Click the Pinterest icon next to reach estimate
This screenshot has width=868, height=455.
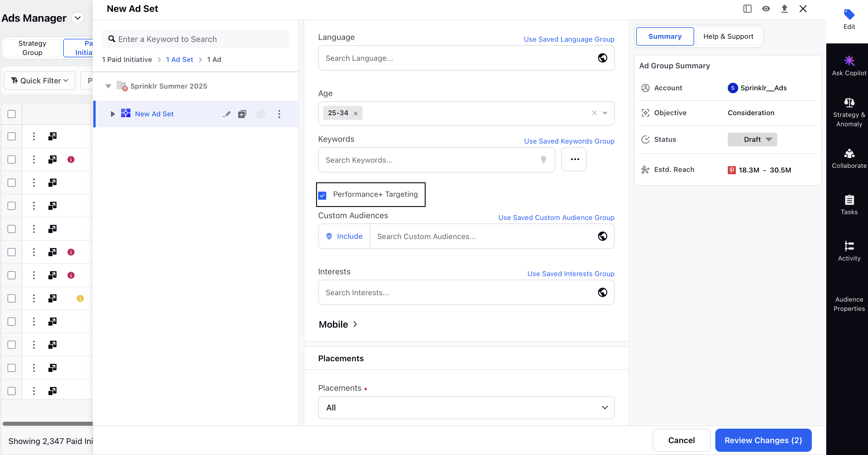click(731, 170)
